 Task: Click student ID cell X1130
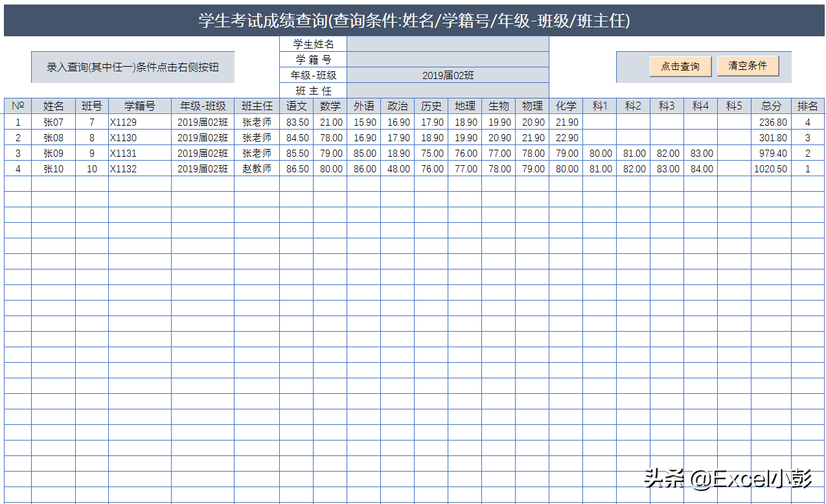[140, 138]
